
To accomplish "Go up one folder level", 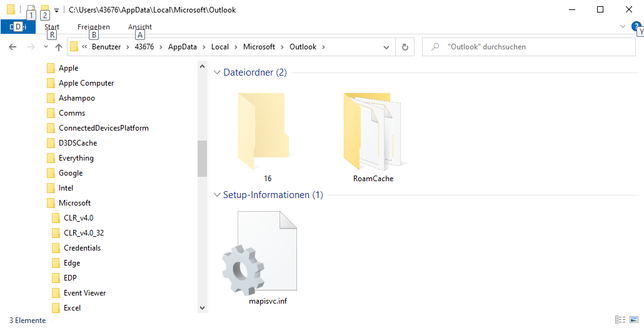I will pyautogui.click(x=58, y=47).
